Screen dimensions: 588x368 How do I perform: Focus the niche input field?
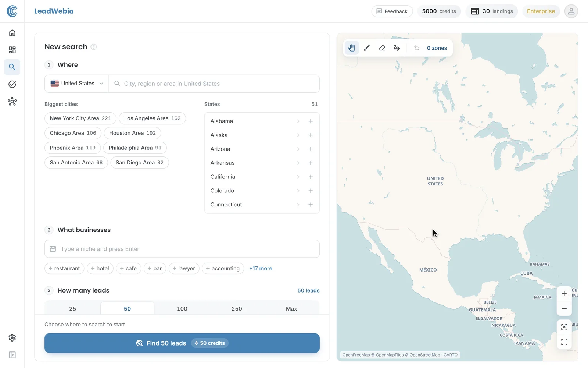[x=182, y=249]
